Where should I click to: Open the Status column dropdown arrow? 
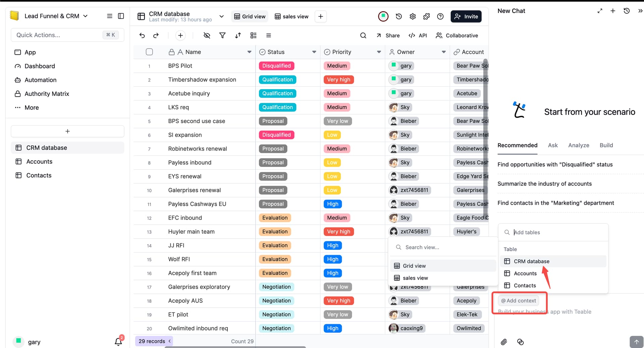314,52
